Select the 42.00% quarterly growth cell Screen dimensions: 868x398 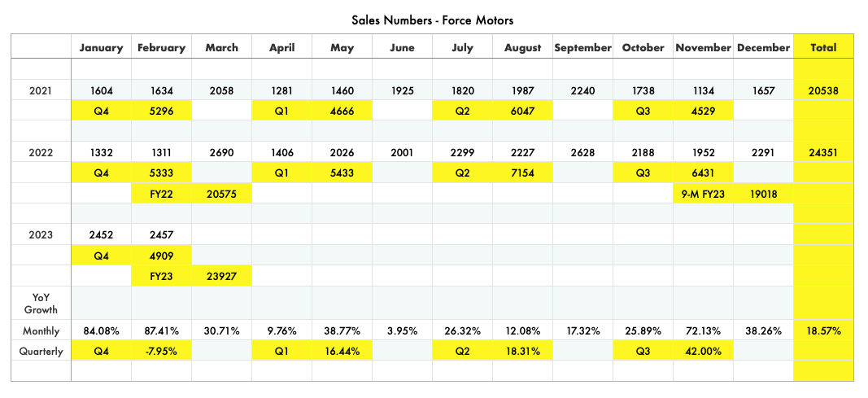click(x=704, y=352)
